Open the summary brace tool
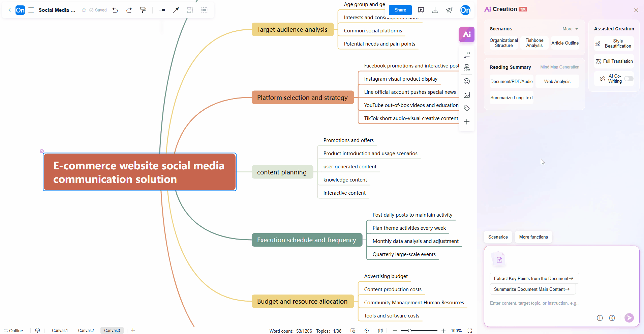Screen dimensions: 644x334 [190, 10]
